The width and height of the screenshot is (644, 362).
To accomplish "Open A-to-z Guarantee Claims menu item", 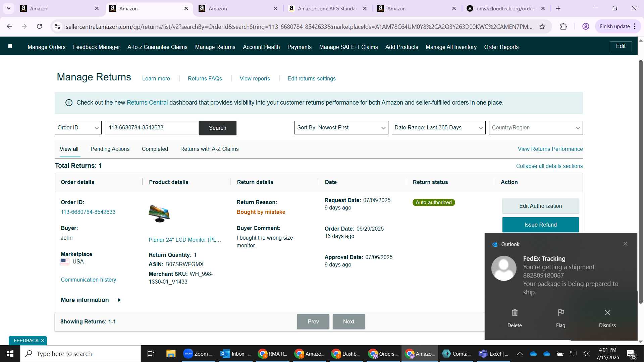I will [x=157, y=47].
